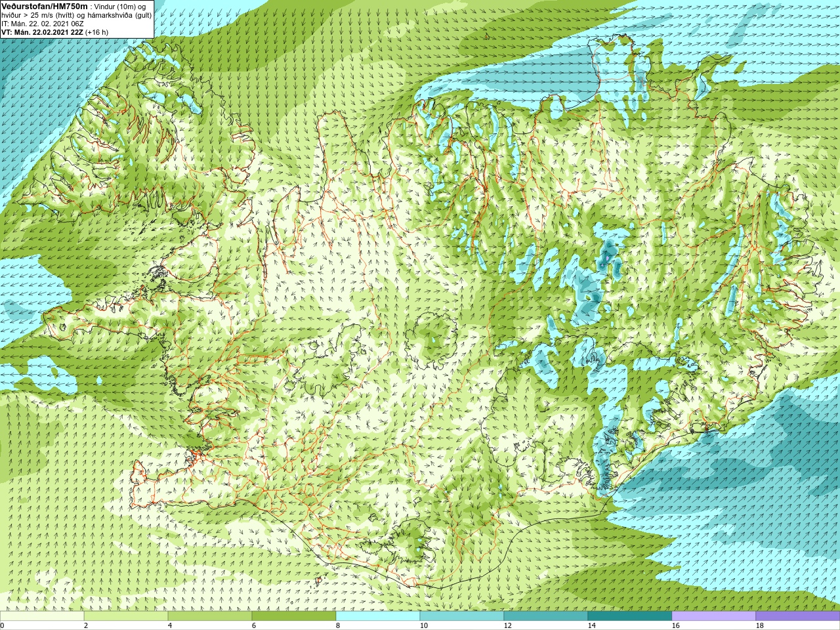
Task: Click the 'Vindur (10m) og' description text
Action: (x=121, y=7)
